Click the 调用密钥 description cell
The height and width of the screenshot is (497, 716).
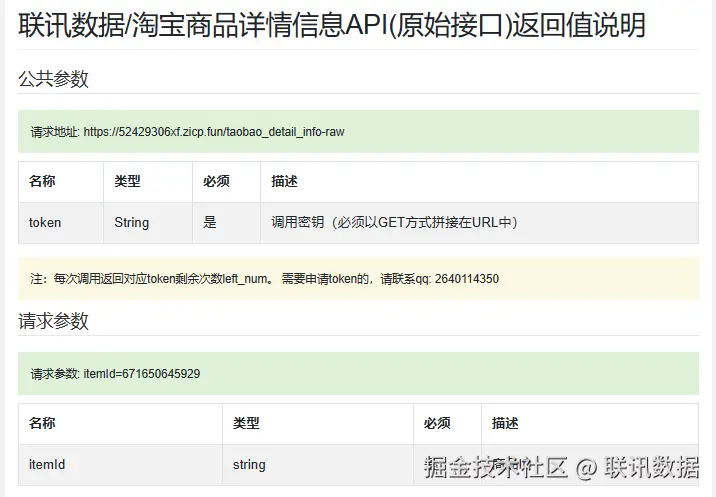tap(479, 223)
